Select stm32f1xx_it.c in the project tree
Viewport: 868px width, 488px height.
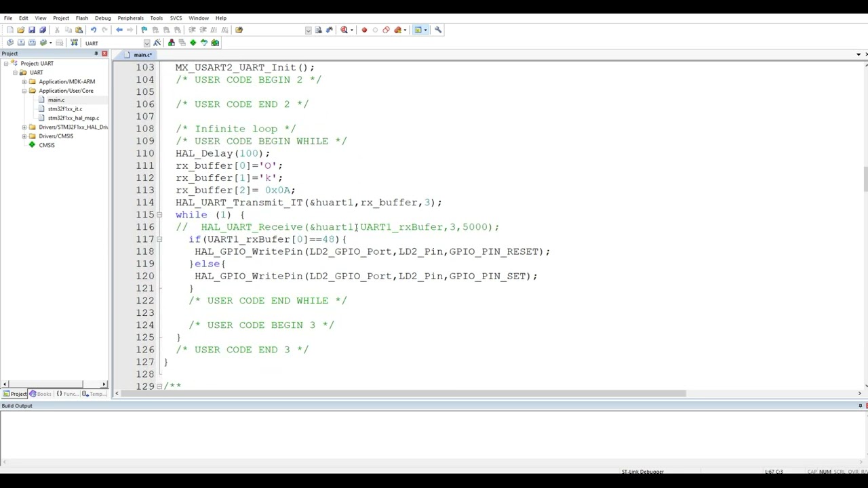tap(65, 109)
